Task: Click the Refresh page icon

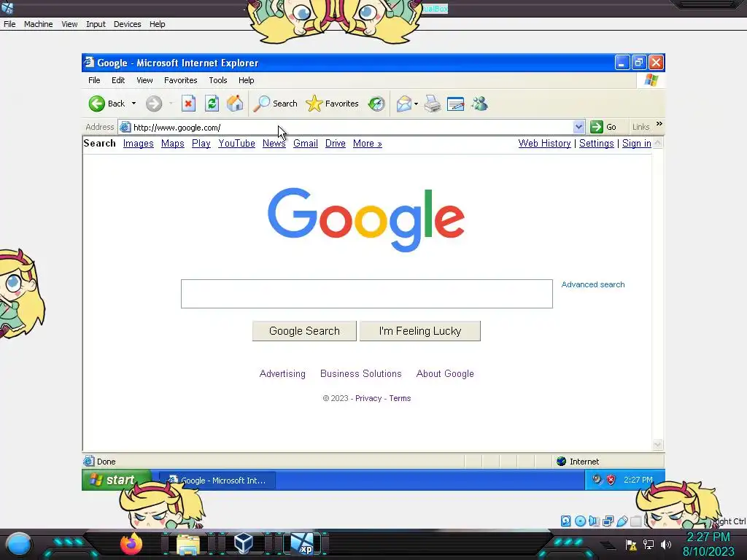Action: [212, 104]
